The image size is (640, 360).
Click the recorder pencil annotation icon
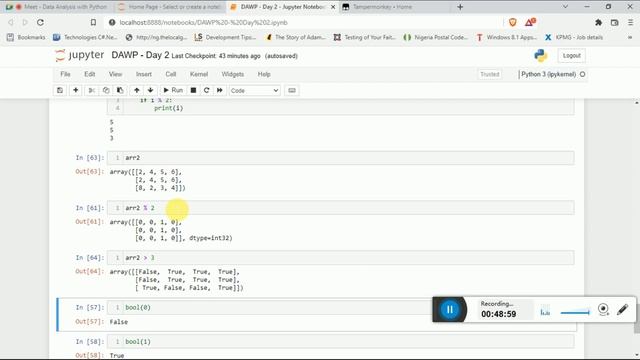(622, 309)
